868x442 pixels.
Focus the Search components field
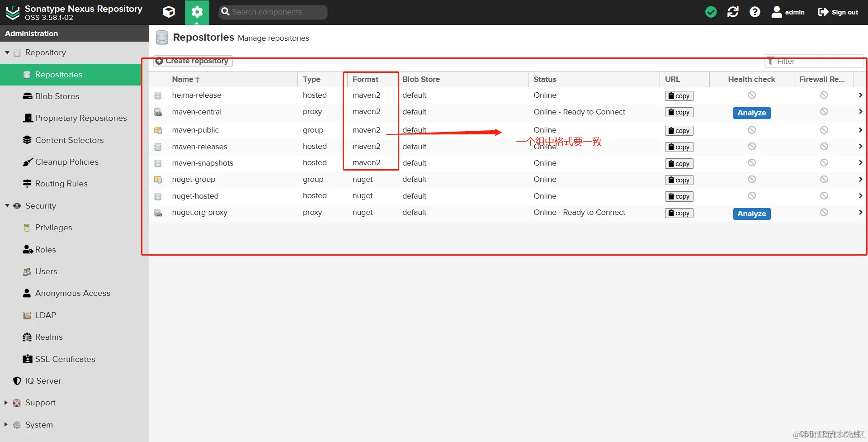(273, 12)
